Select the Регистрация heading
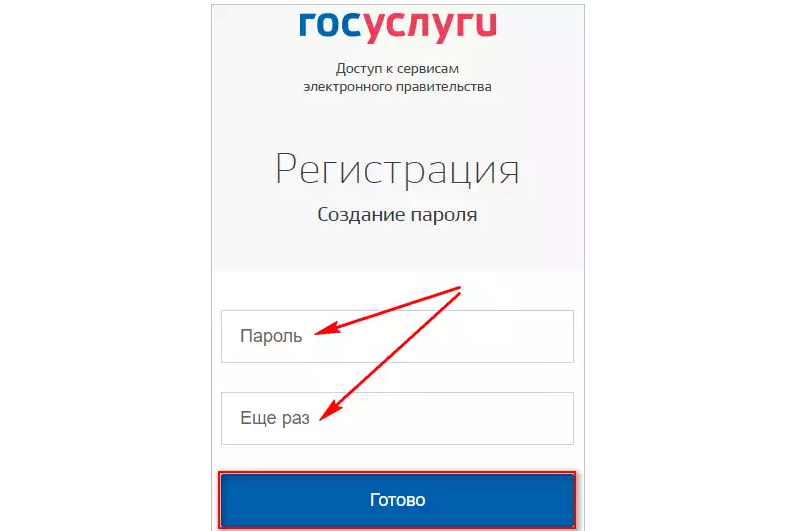786x531 pixels. tap(398, 169)
